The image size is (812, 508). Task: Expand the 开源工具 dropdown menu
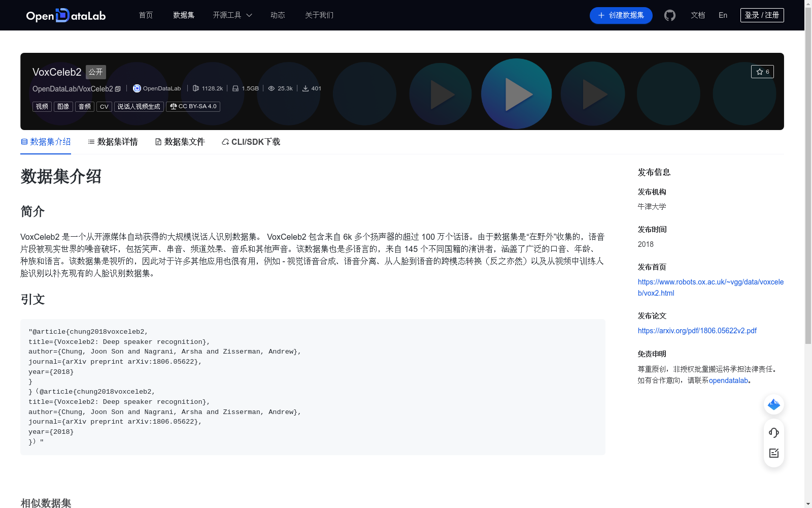(x=232, y=15)
